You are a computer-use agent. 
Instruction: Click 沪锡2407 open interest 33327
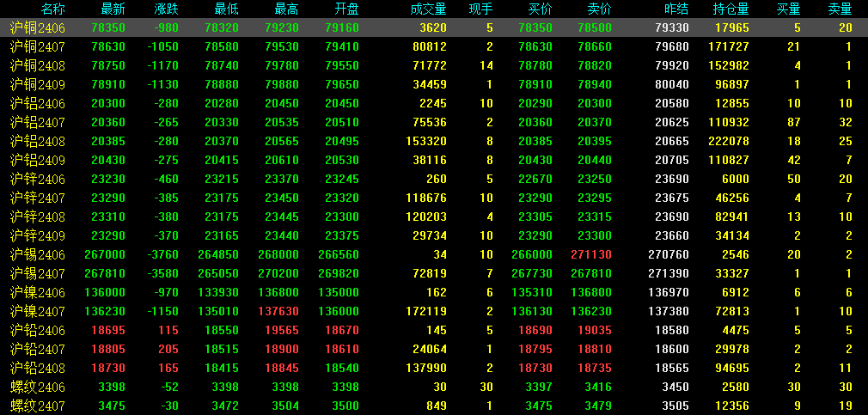732,273
